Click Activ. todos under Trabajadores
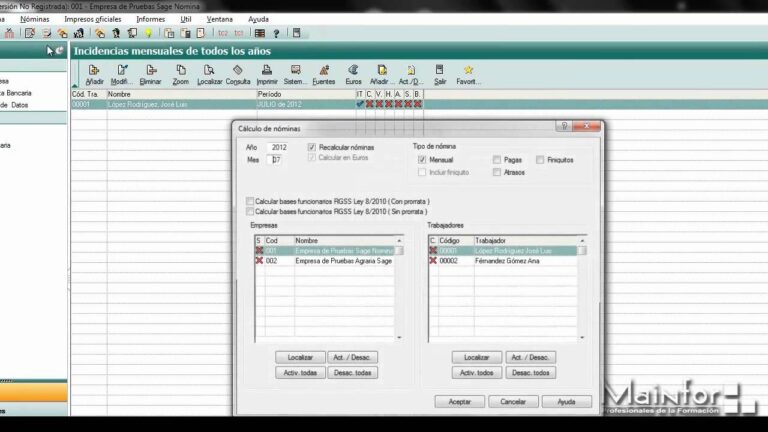The height and width of the screenshot is (432, 768). 477,373
